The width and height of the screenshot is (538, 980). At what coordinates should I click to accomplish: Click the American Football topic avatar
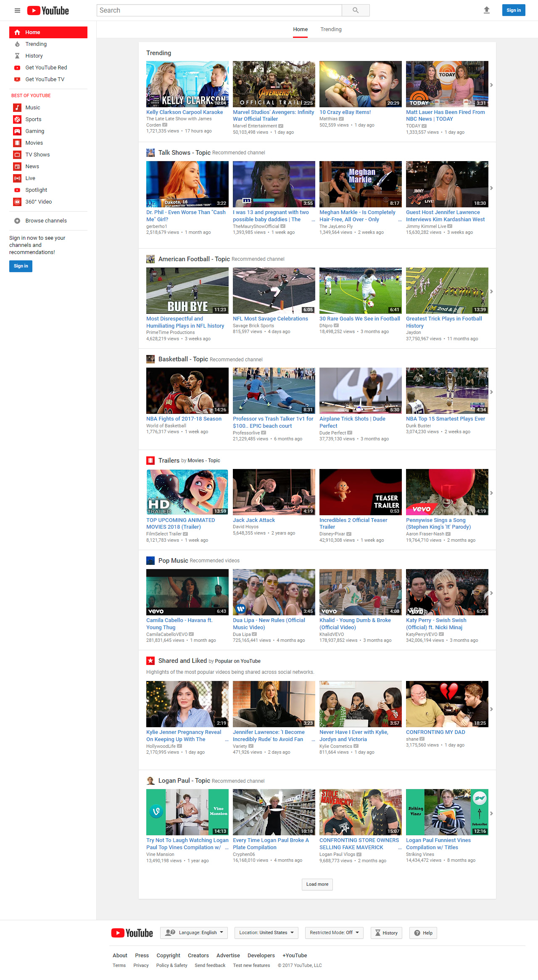150,259
